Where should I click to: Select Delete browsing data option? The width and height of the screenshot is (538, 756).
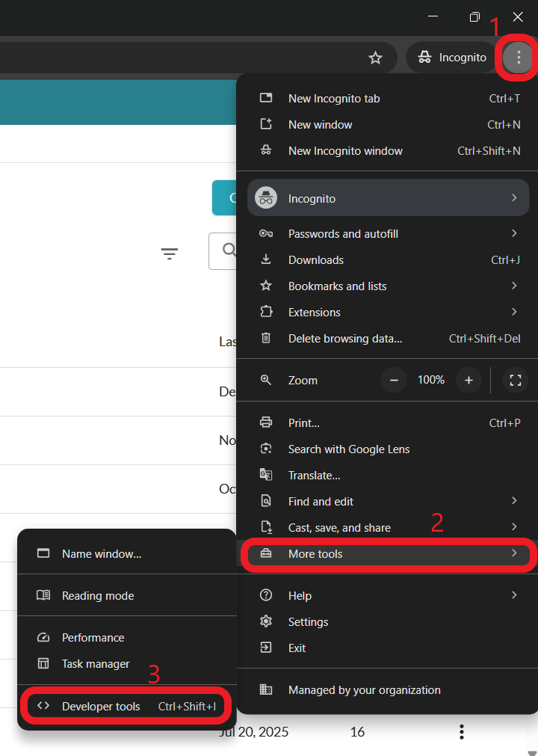388,338
